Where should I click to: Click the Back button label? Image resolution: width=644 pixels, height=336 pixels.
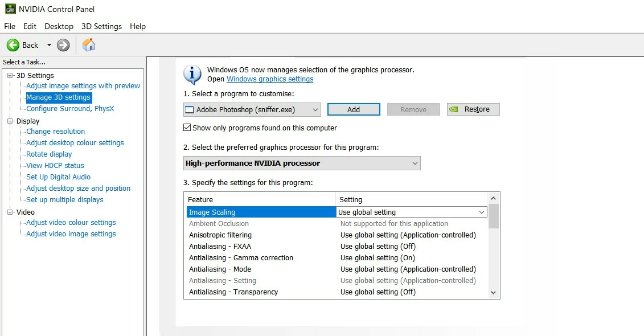pos(30,45)
